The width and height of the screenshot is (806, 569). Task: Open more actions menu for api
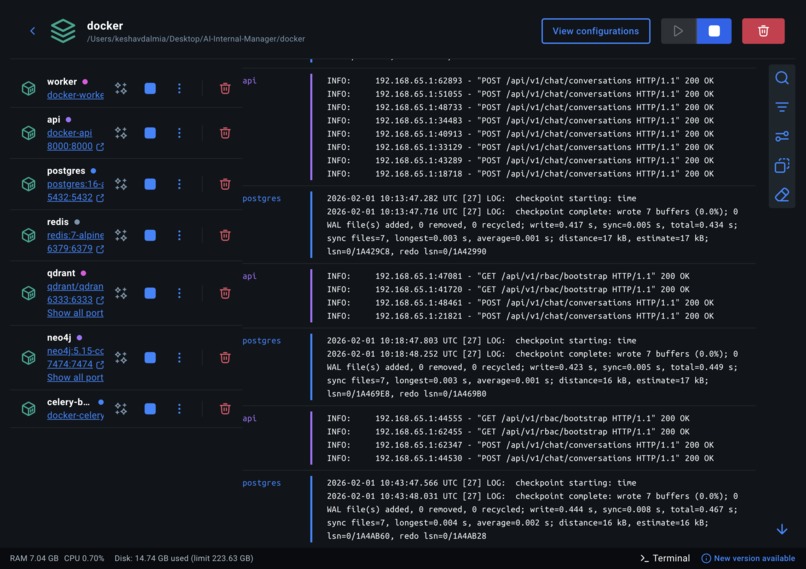(x=179, y=133)
